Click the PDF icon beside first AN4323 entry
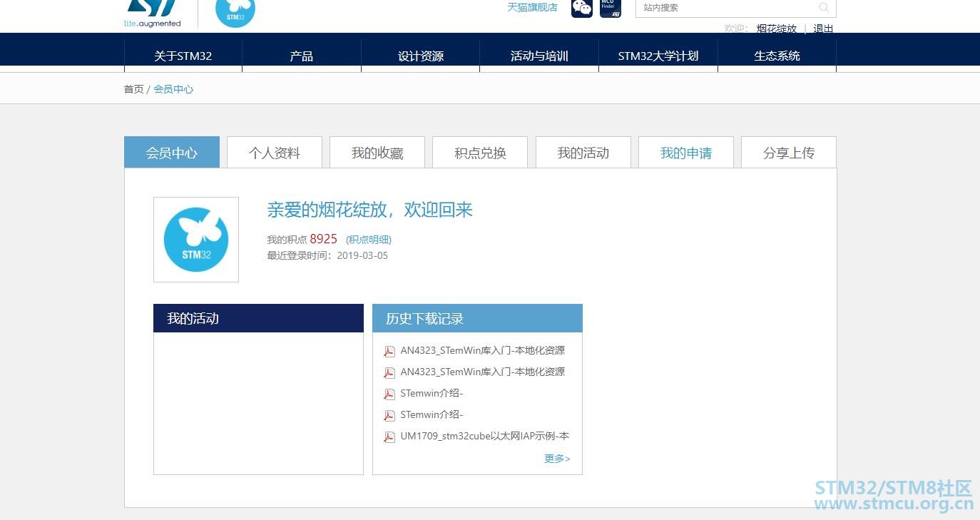 [x=389, y=351]
